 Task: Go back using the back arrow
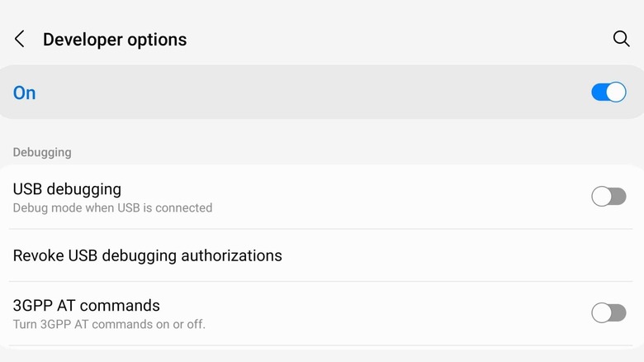click(x=20, y=39)
